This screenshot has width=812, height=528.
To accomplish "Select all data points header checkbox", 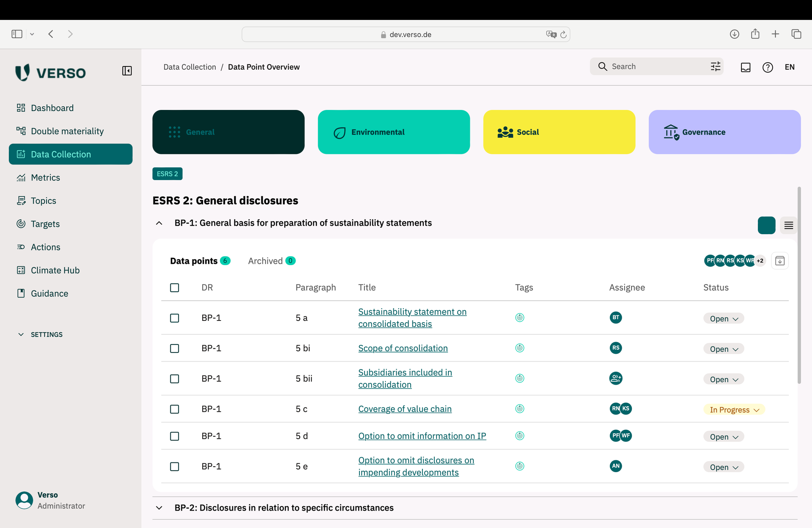I will point(174,287).
